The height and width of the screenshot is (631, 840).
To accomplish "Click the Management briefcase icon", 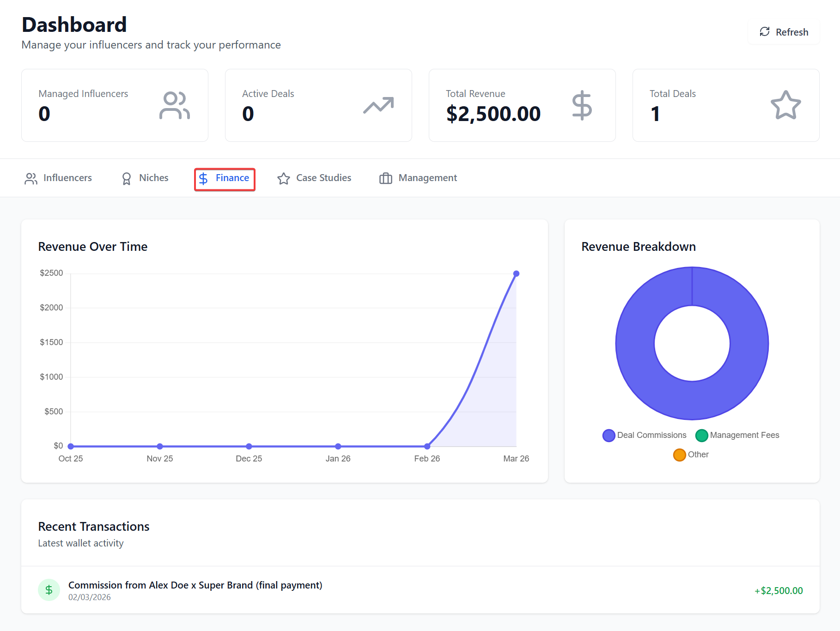I will [x=386, y=179].
